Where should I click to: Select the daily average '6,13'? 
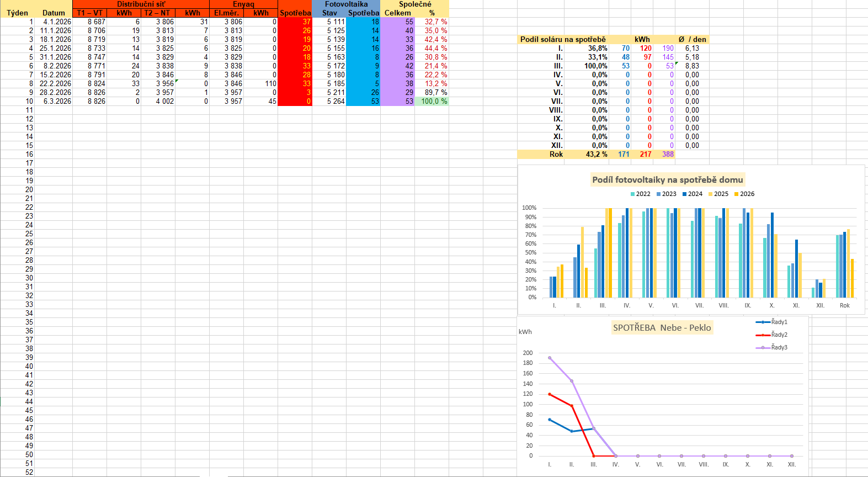(692, 48)
